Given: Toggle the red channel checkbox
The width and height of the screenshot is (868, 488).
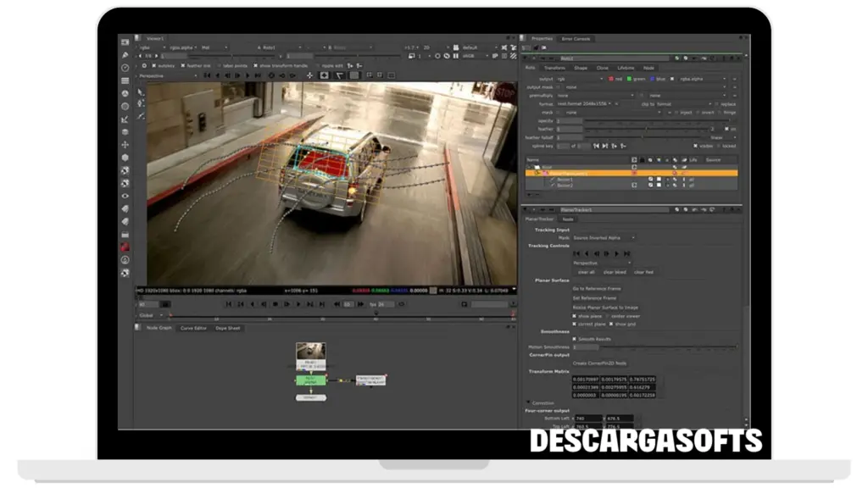Looking at the screenshot, I should 610,79.
